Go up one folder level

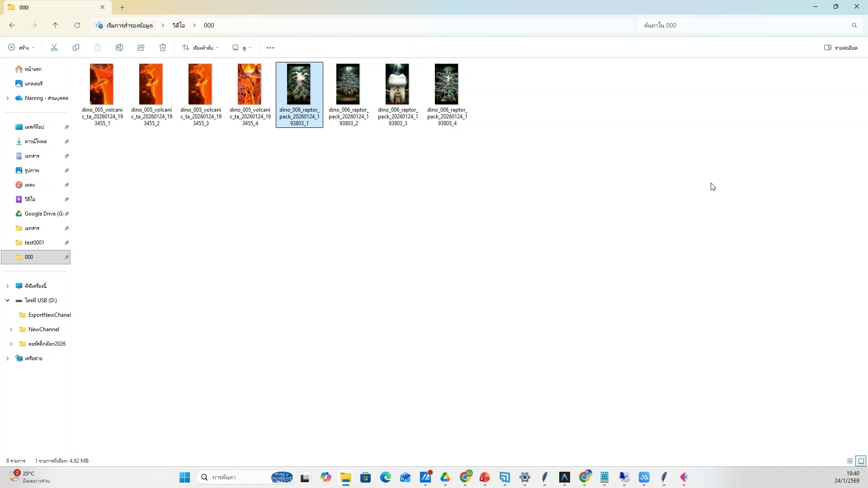click(x=56, y=25)
